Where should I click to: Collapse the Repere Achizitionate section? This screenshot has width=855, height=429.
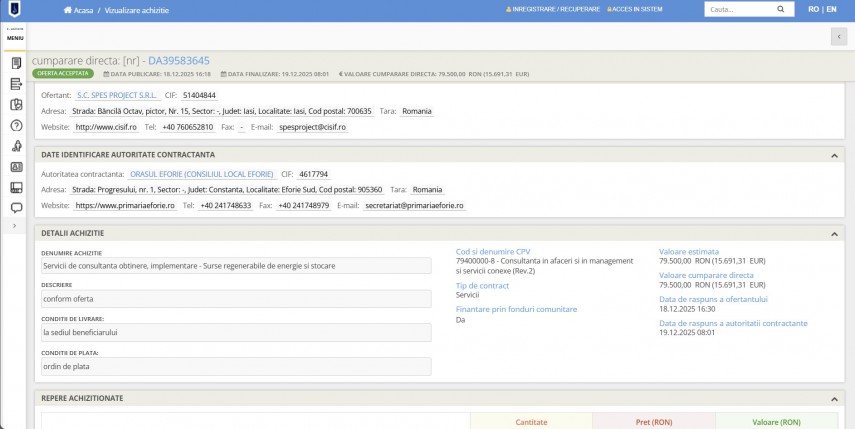(834, 397)
